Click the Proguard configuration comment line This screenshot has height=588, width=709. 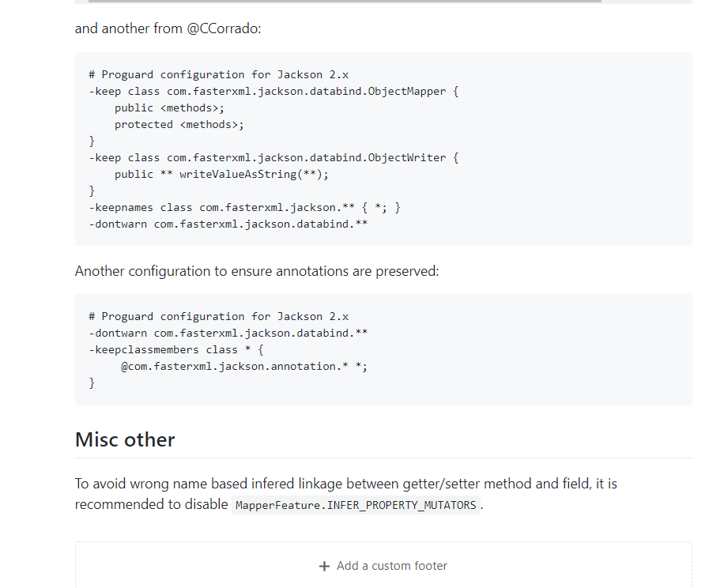click(218, 74)
